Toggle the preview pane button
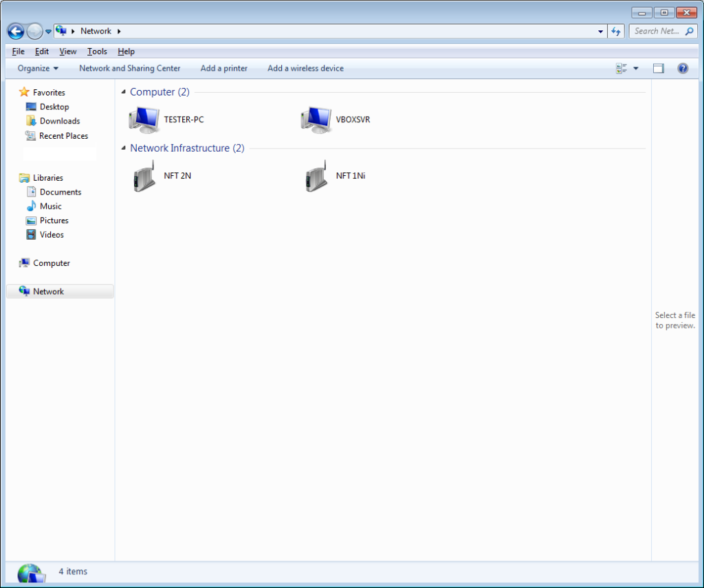 [658, 68]
